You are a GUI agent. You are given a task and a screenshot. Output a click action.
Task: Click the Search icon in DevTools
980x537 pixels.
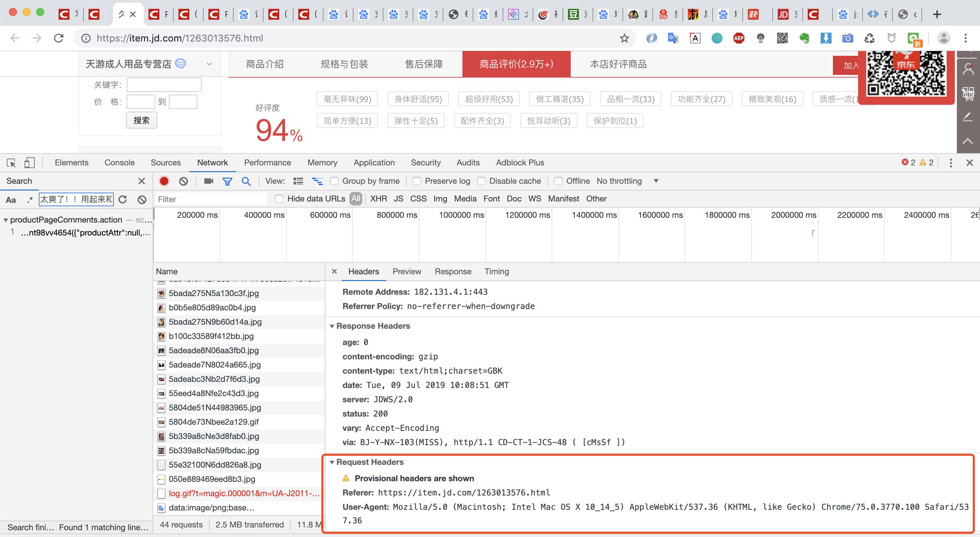246,180
